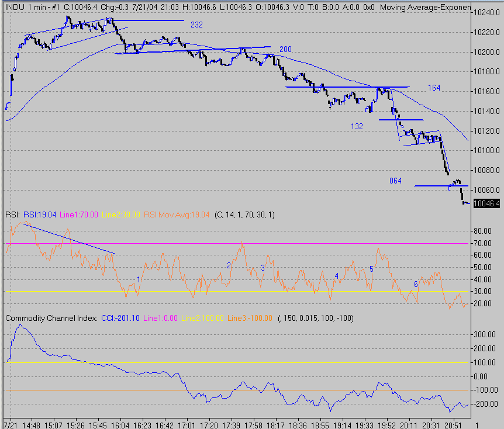The width and height of the screenshot is (504, 429).
Task: Select RSI wave marker number 1
Action: coord(138,279)
